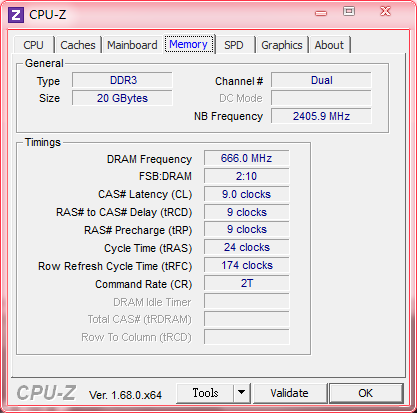Viewport: 417px width, 413px height.
Task: Click the CAS# Latency value 9.0 clocks
Action: (247, 194)
